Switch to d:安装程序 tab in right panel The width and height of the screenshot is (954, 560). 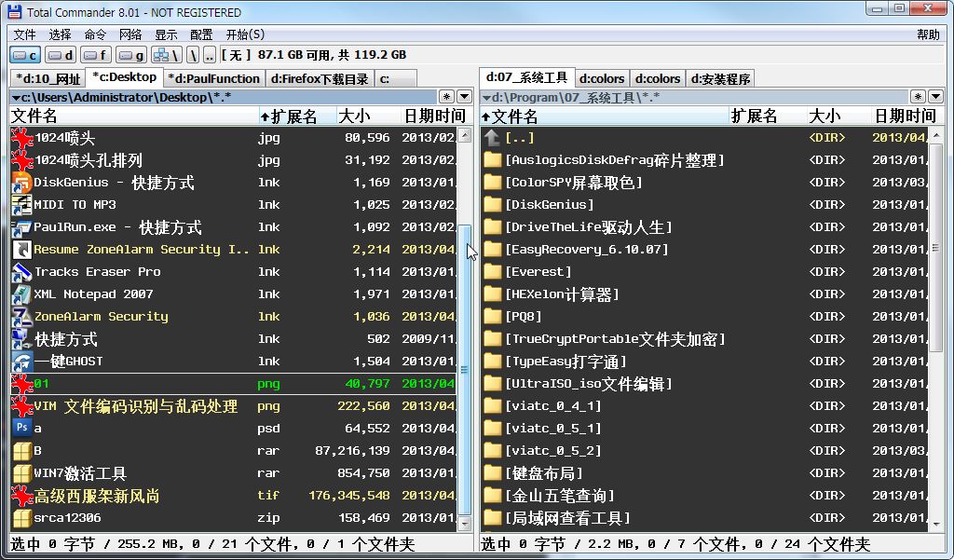pos(720,79)
